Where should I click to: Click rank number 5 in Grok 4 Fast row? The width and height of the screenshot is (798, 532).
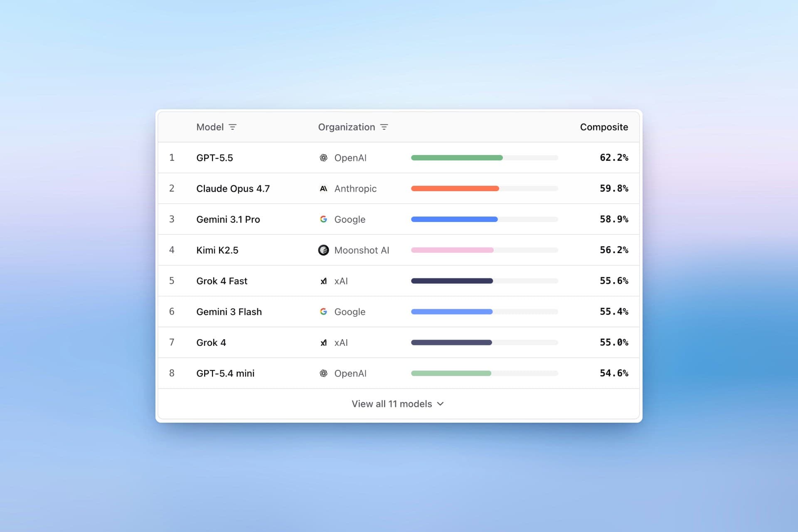pyautogui.click(x=172, y=281)
